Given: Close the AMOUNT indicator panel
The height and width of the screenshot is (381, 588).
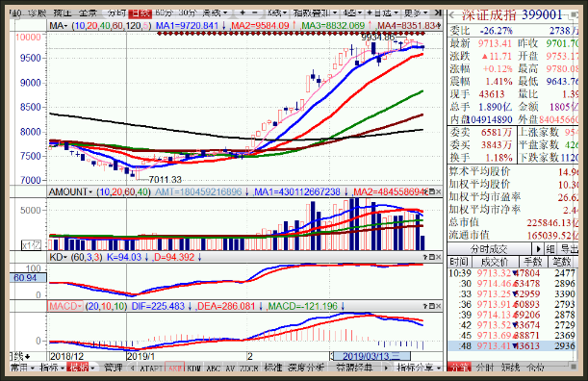Looking at the screenshot, I should 439,192.
